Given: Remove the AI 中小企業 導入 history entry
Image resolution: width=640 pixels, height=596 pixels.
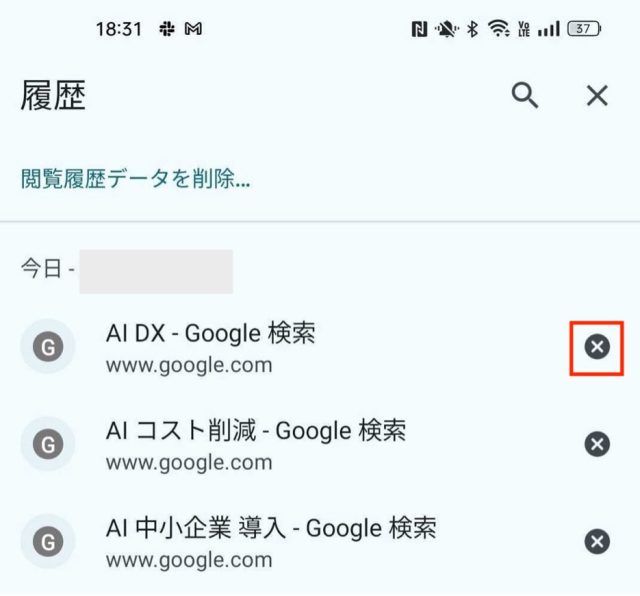Looking at the screenshot, I should tap(597, 542).
